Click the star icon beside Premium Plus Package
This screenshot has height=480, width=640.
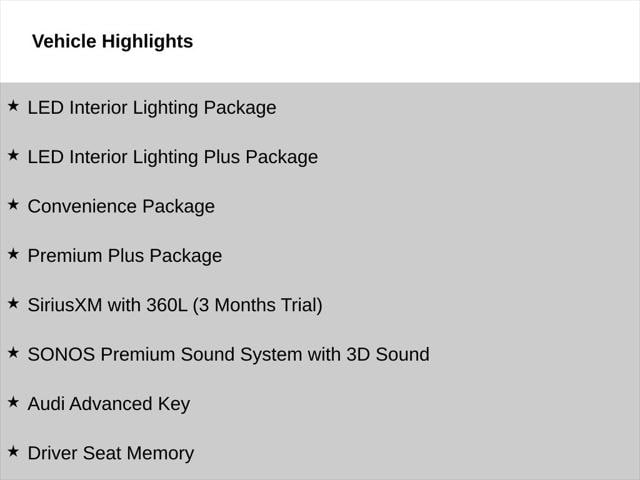click(13, 254)
